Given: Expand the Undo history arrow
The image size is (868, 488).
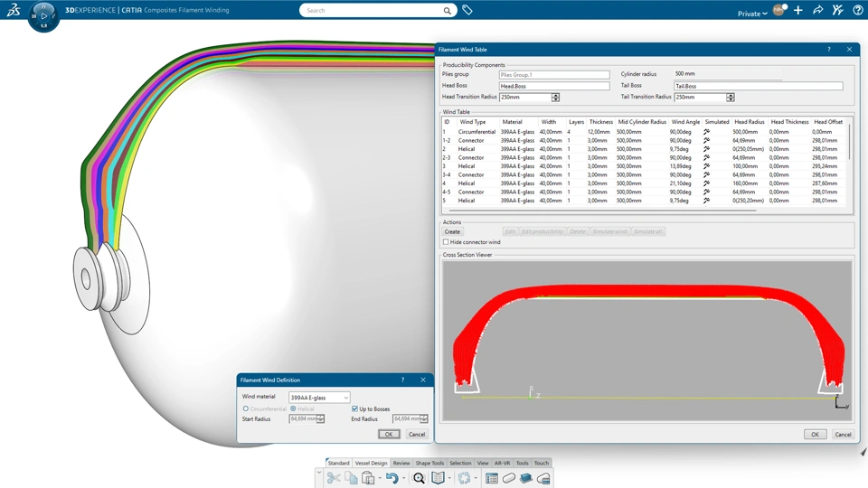Looking at the screenshot, I should [403, 479].
